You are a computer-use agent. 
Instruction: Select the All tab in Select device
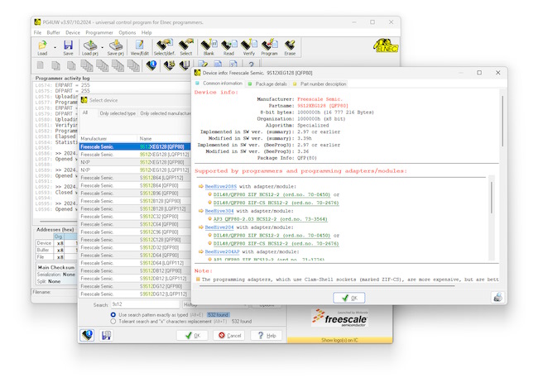(x=85, y=112)
